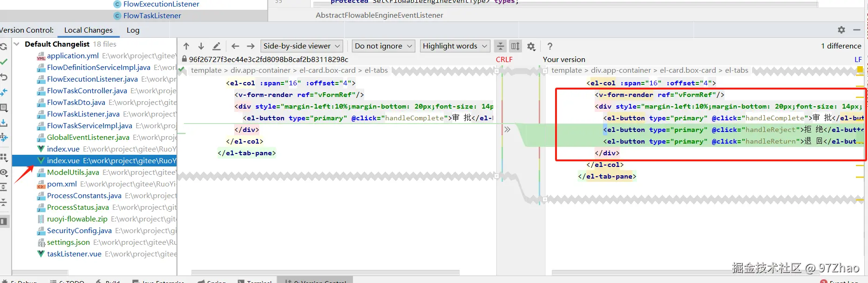This screenshot has width=868, height=283.
Task: Click el-card.box-card breadcrumb in right diff pane
Action: [x=688, y=70]
